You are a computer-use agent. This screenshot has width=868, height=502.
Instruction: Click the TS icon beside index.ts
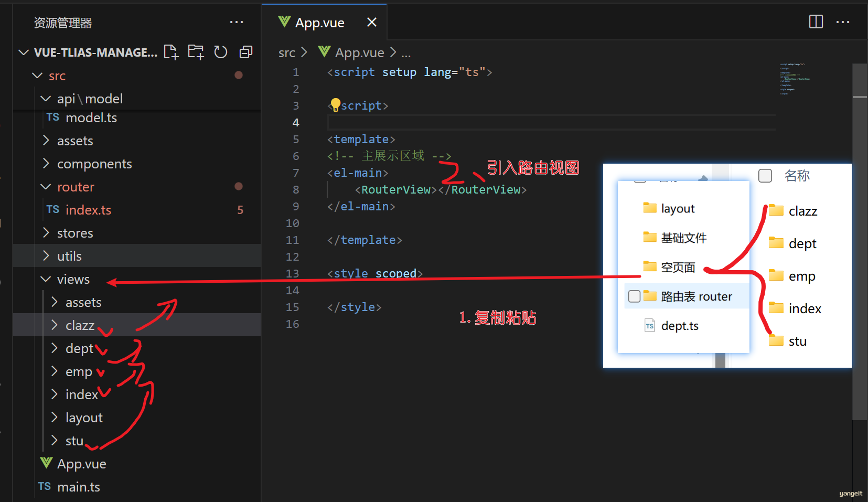(52, 209)
